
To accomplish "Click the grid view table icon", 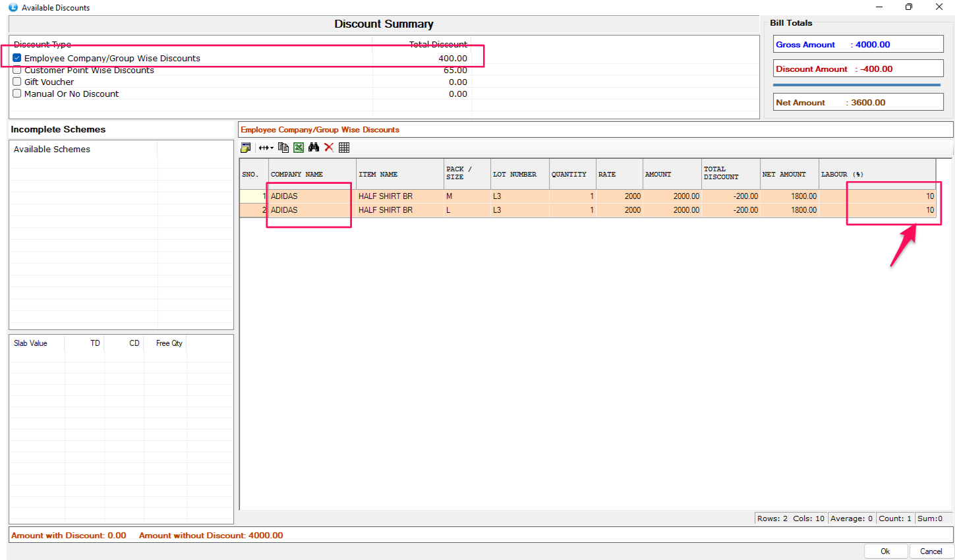I will [x=344, y=148].
